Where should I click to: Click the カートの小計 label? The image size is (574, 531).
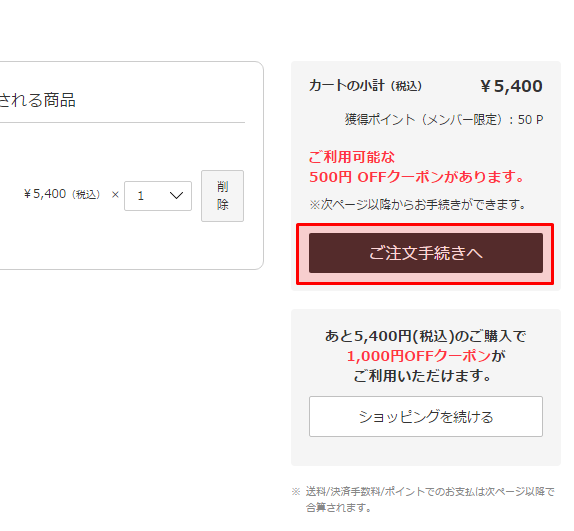point(346,86)
